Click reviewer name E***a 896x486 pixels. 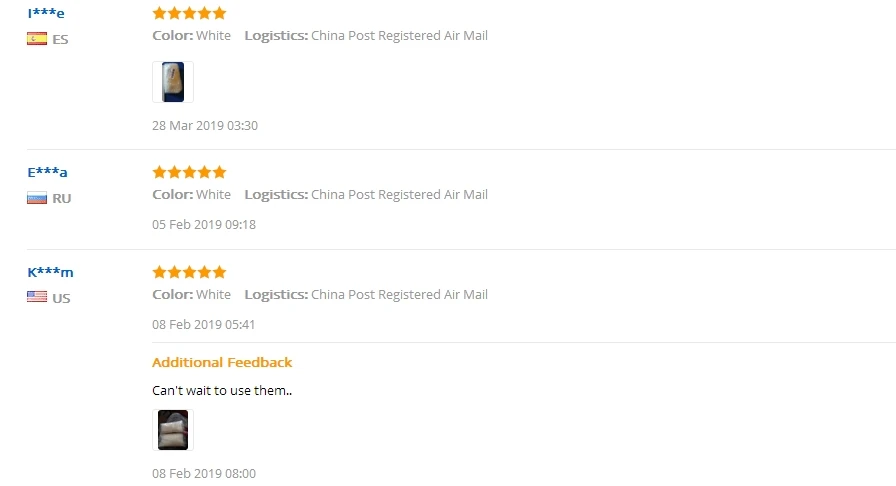click(47, 172)
